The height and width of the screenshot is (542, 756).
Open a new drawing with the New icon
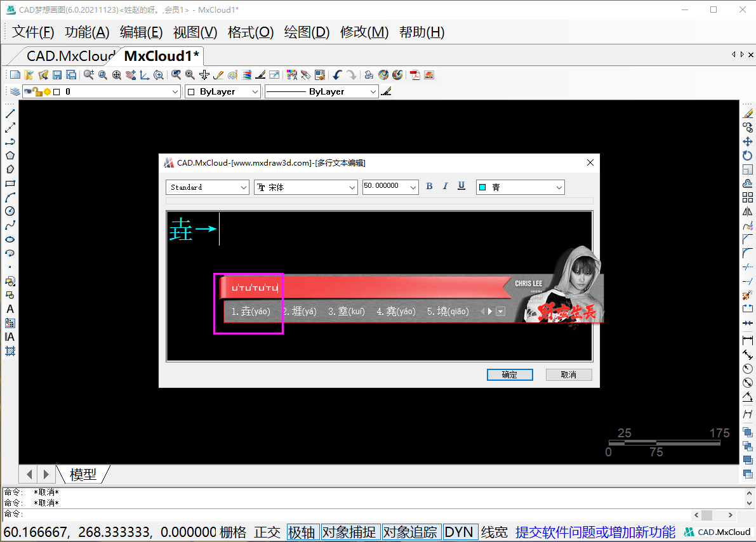pos(14,74)
